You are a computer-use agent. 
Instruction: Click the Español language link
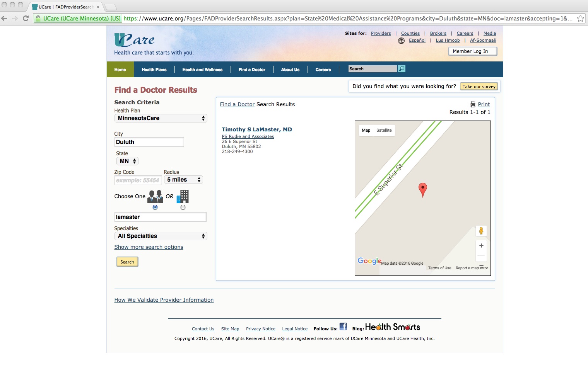click(417, 40)
